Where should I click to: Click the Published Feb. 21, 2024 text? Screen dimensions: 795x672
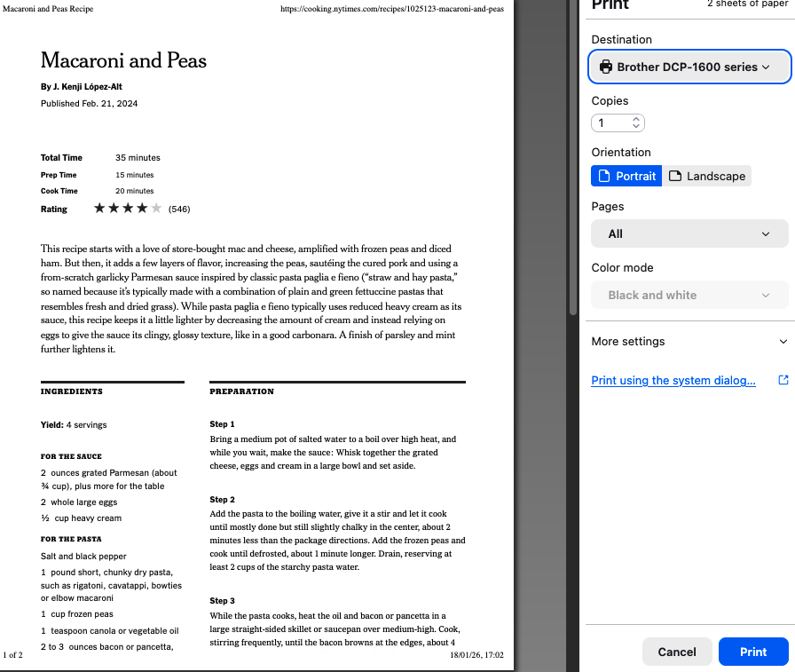pyautogui.click(x=90, y=104)
